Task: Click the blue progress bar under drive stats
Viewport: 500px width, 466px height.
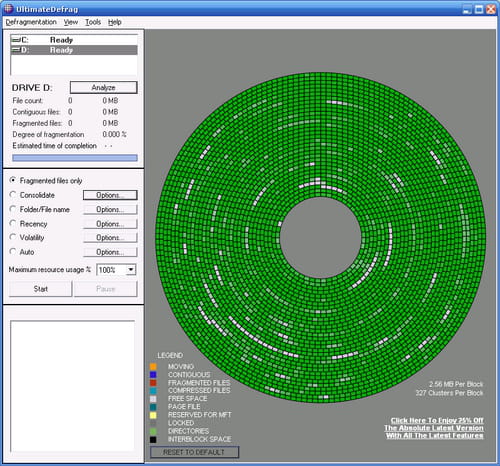Action: tap(75, 158)
